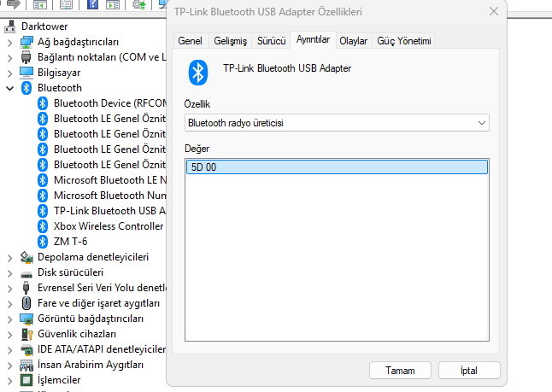The height and width of the screenshot is (392, 552).
Task: Expand the Bilgisayar node
Action: click(10, 73)
